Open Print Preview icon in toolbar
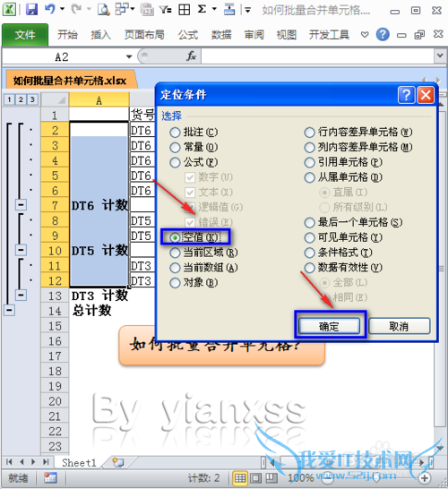Viewport: 448px width, 489px height. (x=103, y=9)
